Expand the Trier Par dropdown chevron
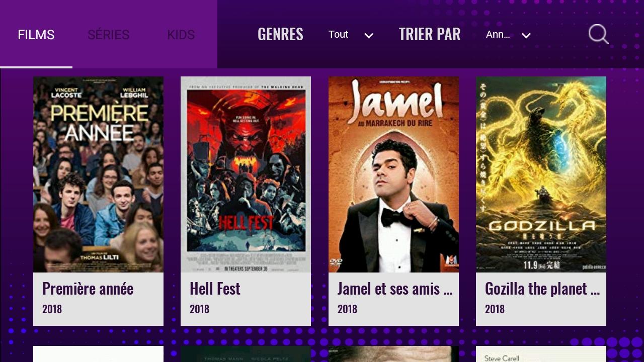This screenshot has width=644, height=362. point(526,35)
